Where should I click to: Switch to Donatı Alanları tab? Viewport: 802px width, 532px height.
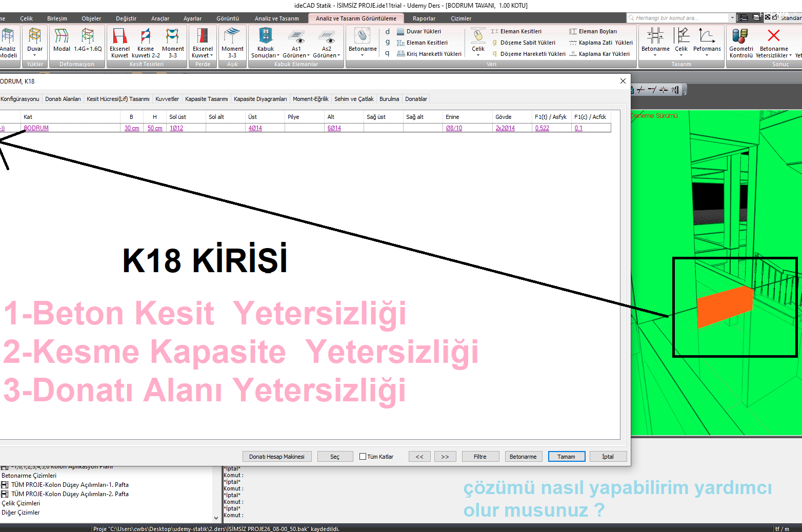click(x=63, y=99)
